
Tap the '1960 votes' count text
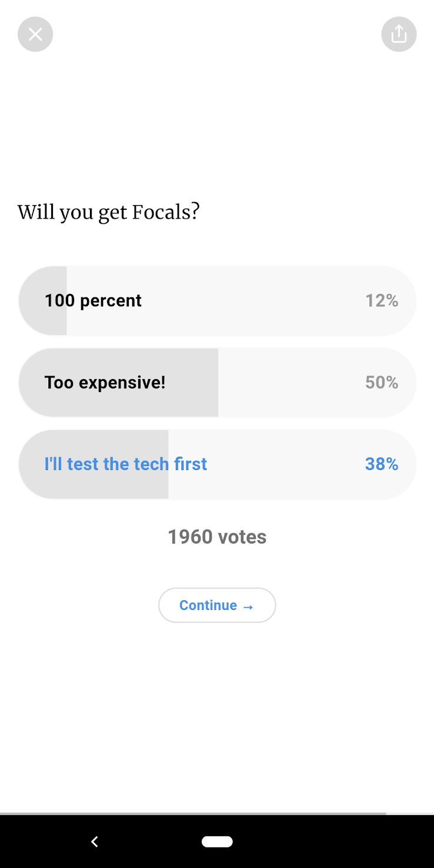(x=217, y=537)
